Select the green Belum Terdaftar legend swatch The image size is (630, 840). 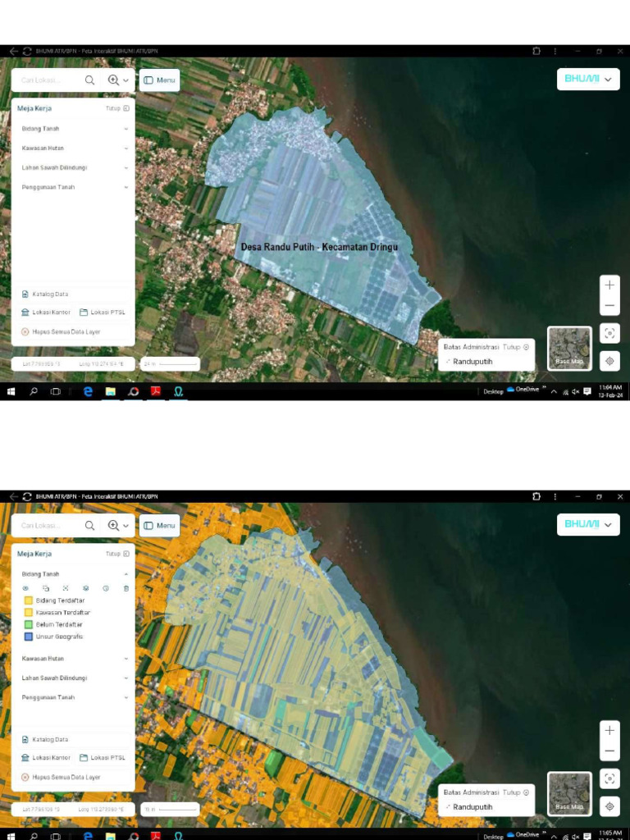pos(29,624)
